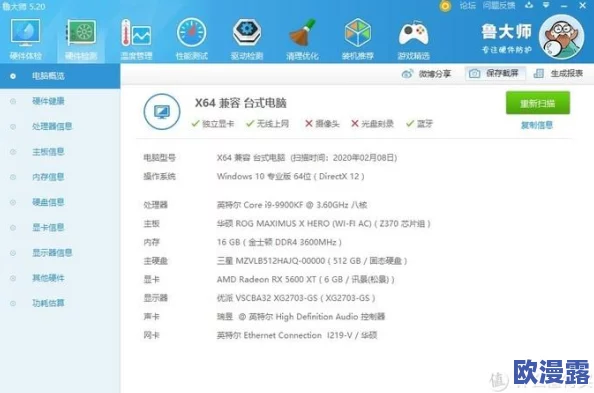Open 清理优化 cleanup broom icon
The image size is (594, 393).
coord(302,39)
